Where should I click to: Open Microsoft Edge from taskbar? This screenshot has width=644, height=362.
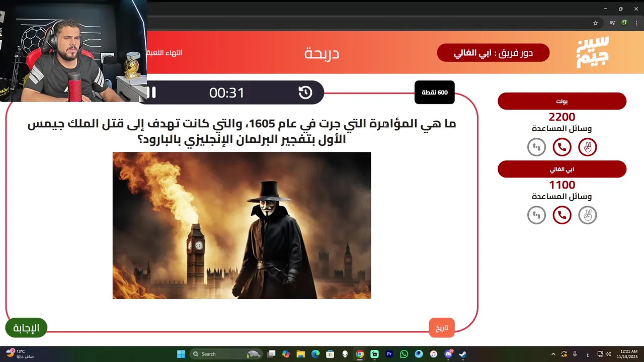click(315, 354)
